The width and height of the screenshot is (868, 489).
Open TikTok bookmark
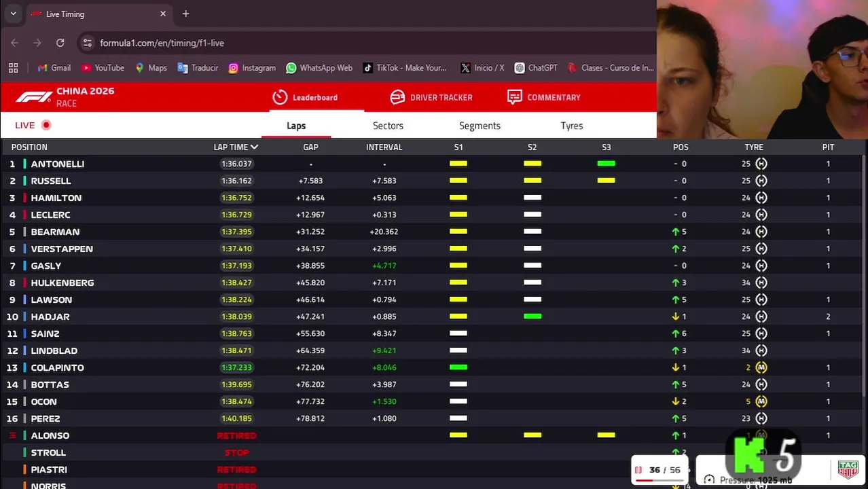click(405, 68)
